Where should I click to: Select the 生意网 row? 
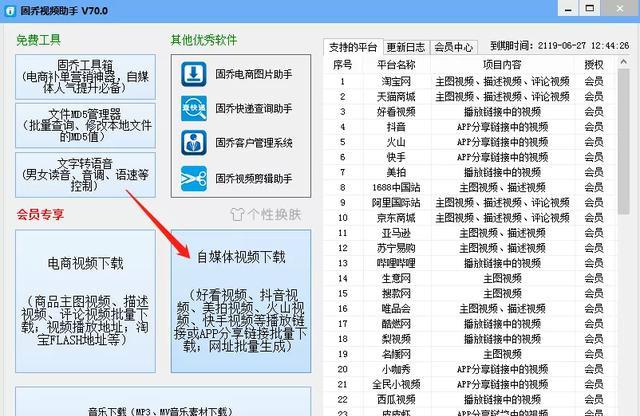click(469, 278)
